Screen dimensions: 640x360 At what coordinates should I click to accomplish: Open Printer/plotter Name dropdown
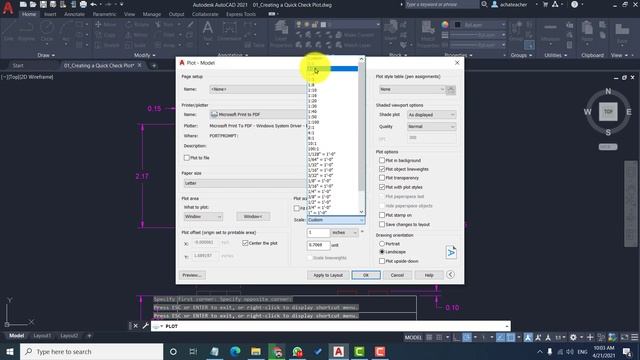point(258,115)
